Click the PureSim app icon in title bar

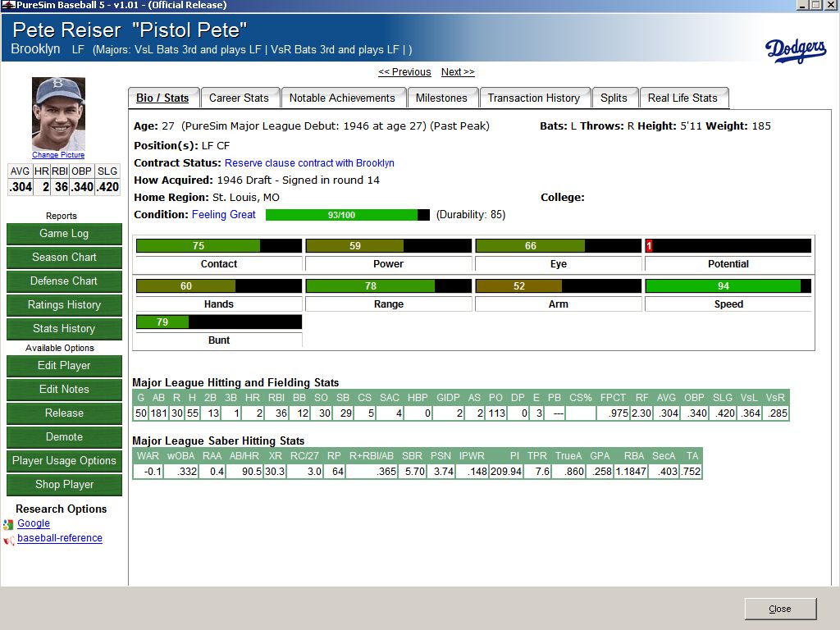tap(7, 5)
